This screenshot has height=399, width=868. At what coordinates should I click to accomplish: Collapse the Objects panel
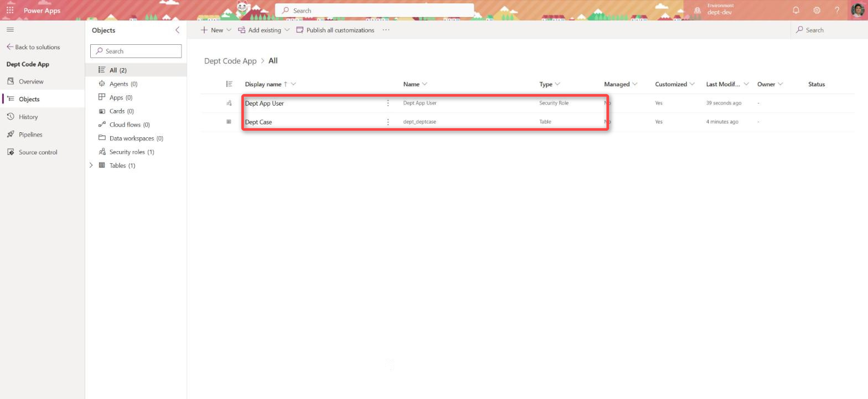point(177,30)
